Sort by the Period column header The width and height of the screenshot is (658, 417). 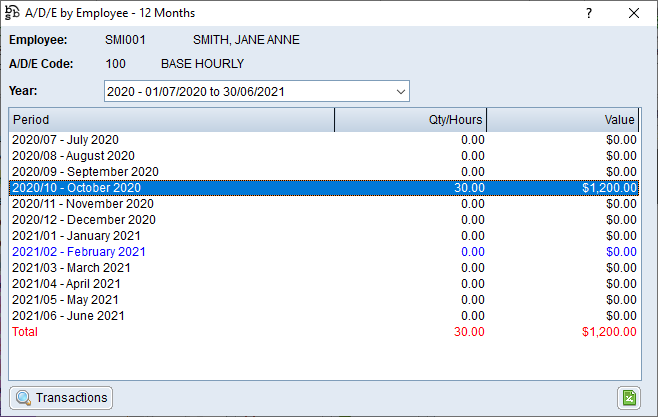171,120
